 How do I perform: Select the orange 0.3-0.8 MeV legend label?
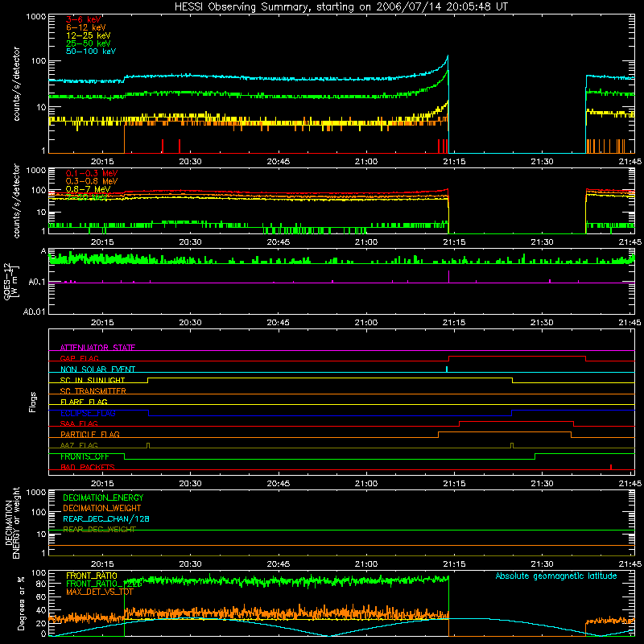(92, 181)
